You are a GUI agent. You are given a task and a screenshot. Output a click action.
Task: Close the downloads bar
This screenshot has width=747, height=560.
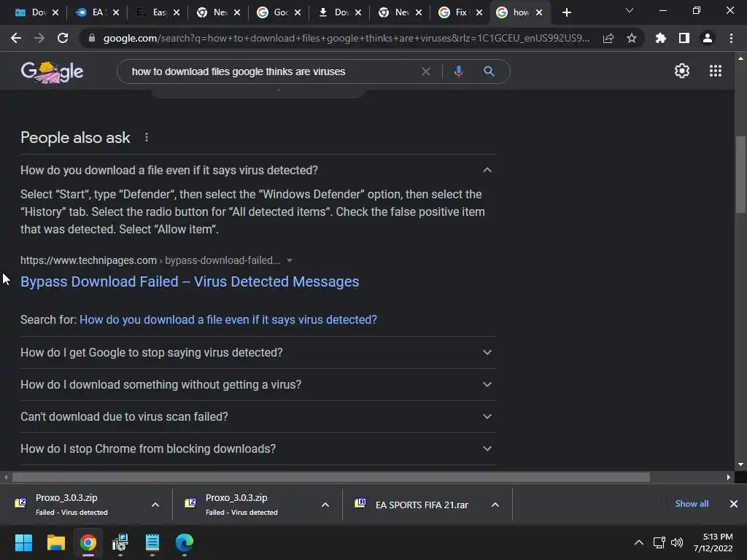click(734, 504)
